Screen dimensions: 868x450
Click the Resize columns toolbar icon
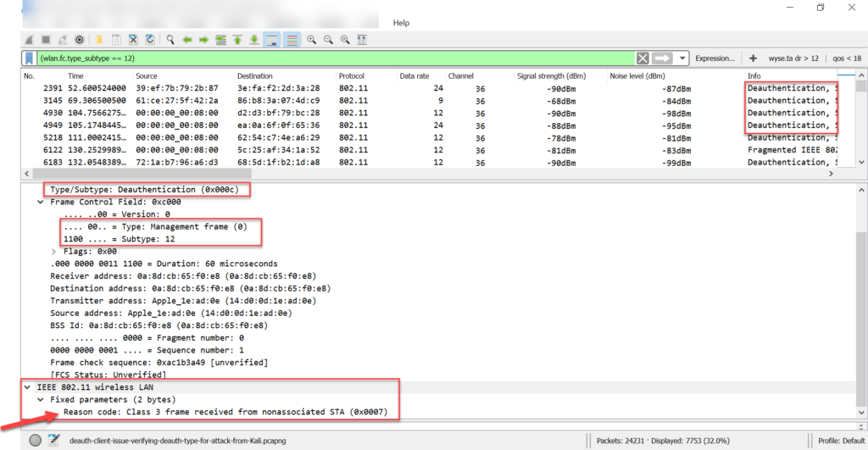(362, 40)
